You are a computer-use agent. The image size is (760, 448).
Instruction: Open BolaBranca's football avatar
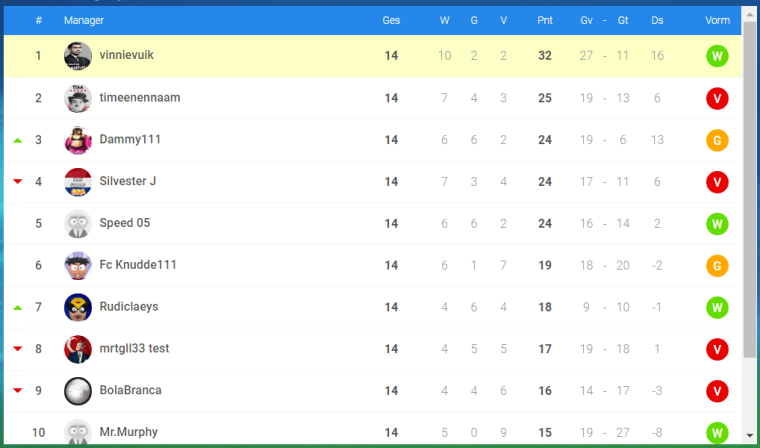click(x=78, y=391)
